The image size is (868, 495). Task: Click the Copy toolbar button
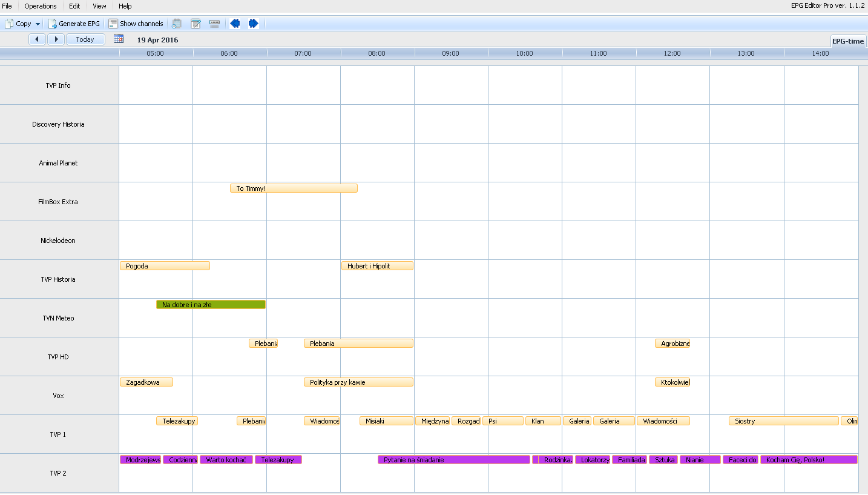[18, 24]
